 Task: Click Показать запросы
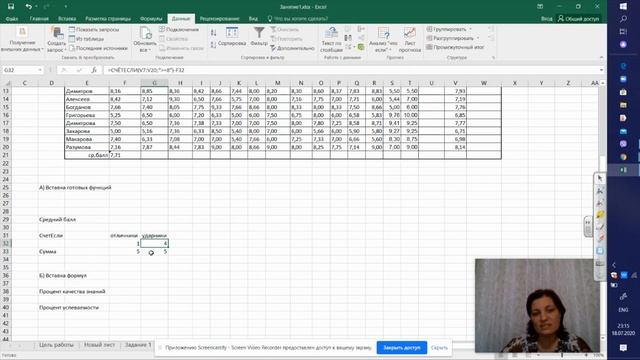[x=94, y=29]
